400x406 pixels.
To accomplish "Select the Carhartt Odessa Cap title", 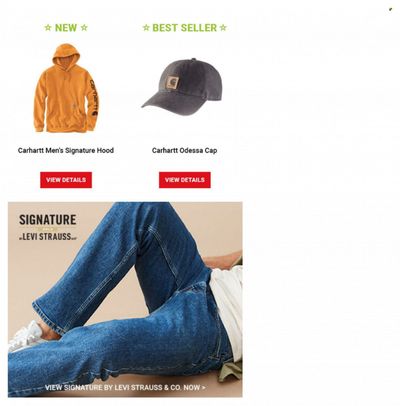I will [x=185, y=150].
